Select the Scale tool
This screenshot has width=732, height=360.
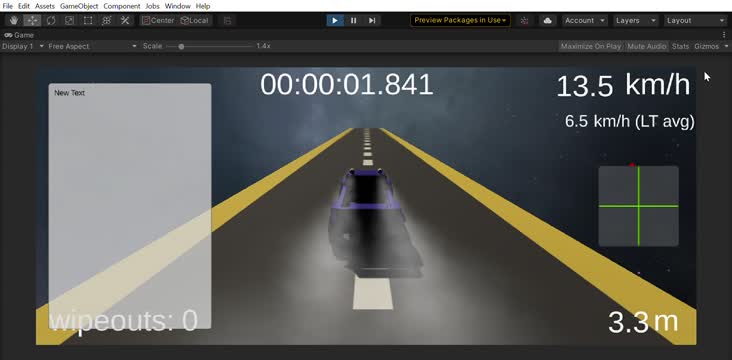coord(69,21)
